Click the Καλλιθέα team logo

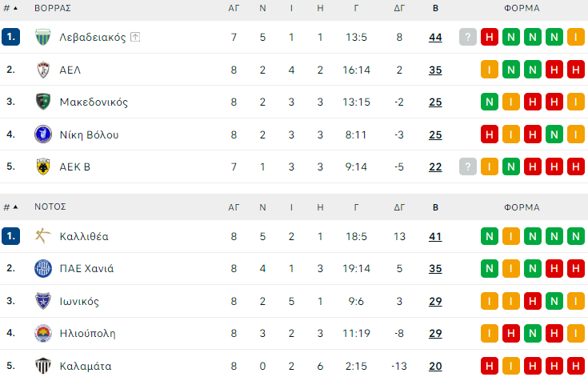43,236
